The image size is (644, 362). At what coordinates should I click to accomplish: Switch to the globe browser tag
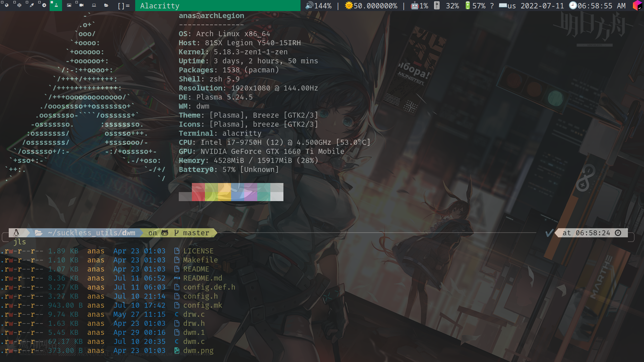point(6,5)
